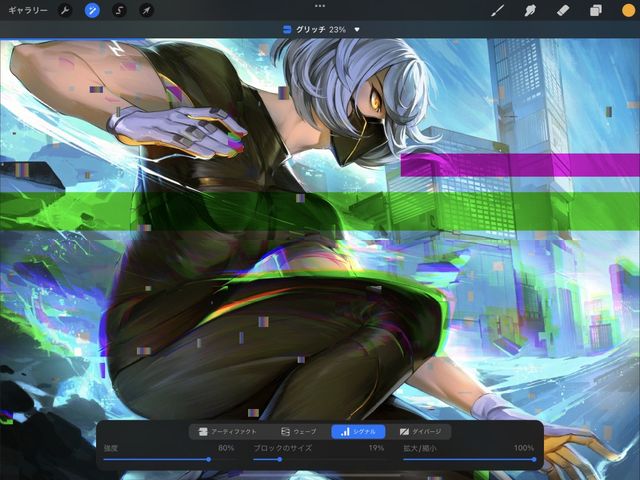640x480 pixels.
Task: Open the Selection tool
Action: [x=119, y=10]
